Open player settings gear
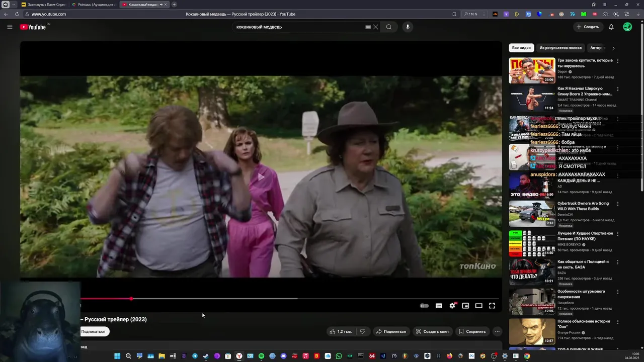 tap(452, 306)
